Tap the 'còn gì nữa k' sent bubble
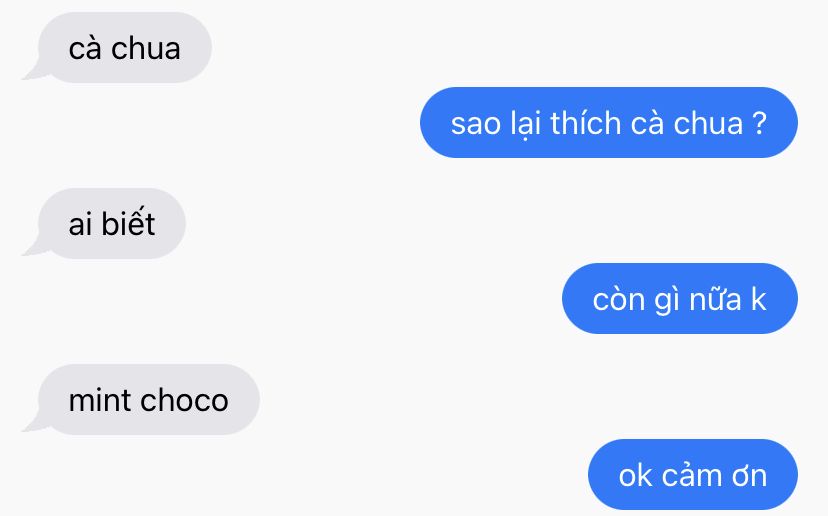The width and height of the screenshot is (828, 516). (x=680, y=298)
